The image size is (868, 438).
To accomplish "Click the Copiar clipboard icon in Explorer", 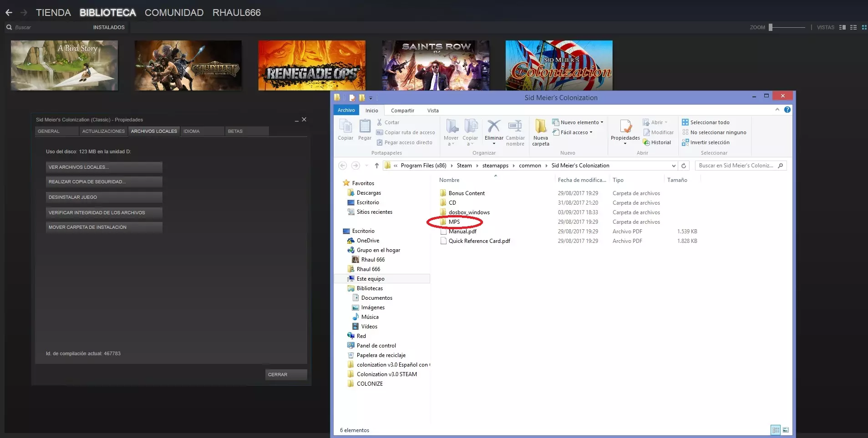I will (345, 126).
